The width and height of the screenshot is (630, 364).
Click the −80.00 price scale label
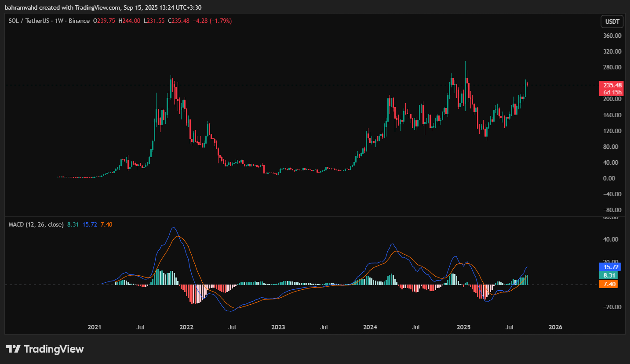(x=612, y=210)
